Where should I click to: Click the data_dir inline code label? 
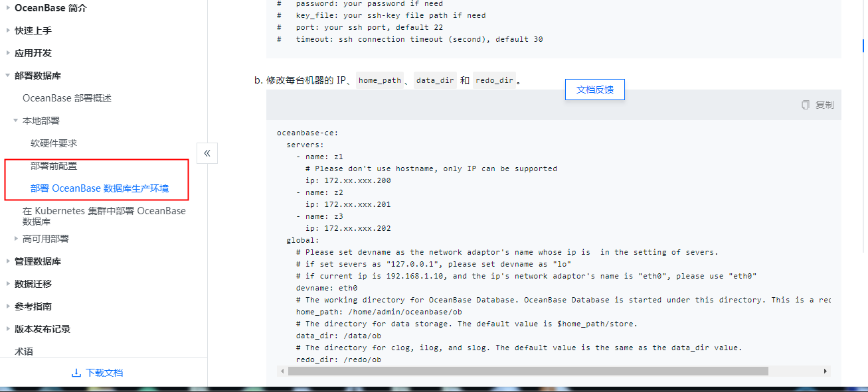pos(435,80)
